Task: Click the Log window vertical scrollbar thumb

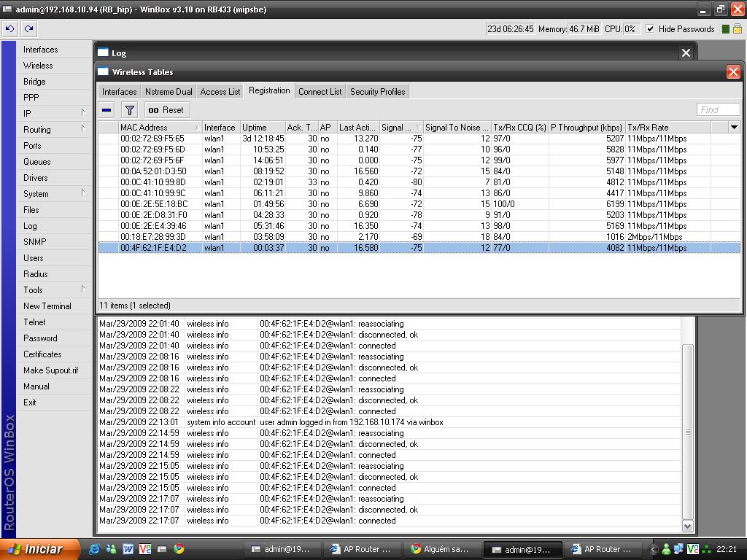Action: (x=687, y=432)
